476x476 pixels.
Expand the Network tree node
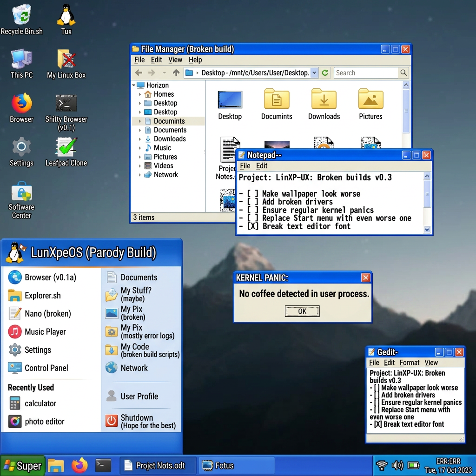pyautogui.click(x=140, y=175)
